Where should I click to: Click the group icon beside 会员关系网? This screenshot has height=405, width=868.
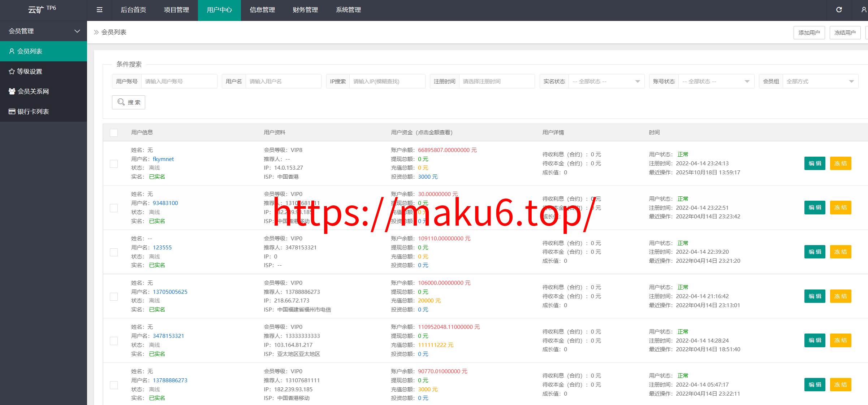pyautogui.click(x=12, y=91)
